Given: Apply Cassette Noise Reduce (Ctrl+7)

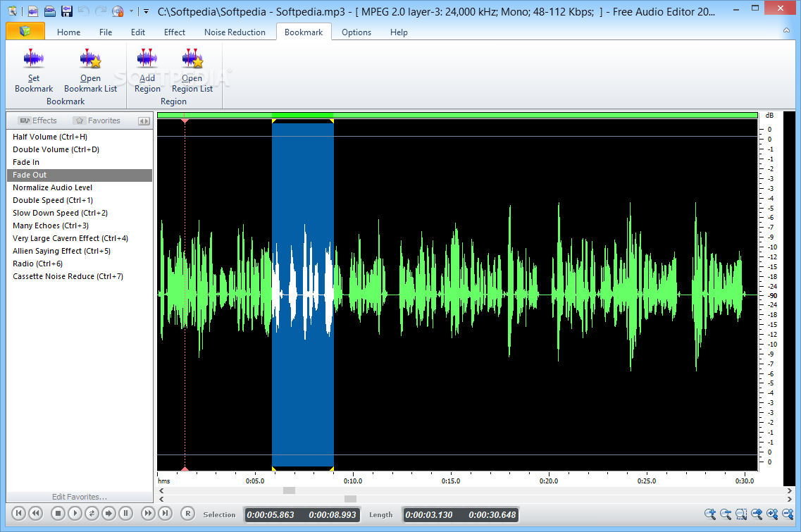Looking at the screenshot, I should (x=80, y=276).
